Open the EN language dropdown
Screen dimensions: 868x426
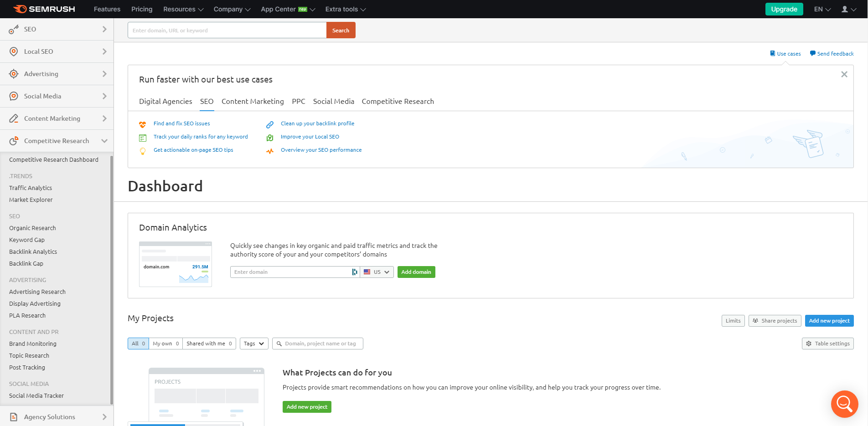pyautogui.click(x=822, y=9)
